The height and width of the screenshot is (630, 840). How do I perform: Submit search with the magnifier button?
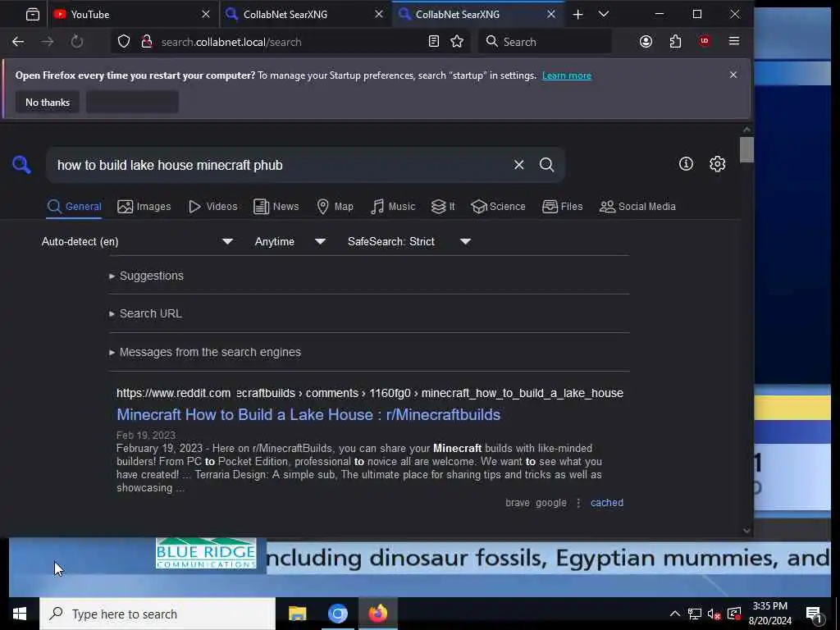546,165
